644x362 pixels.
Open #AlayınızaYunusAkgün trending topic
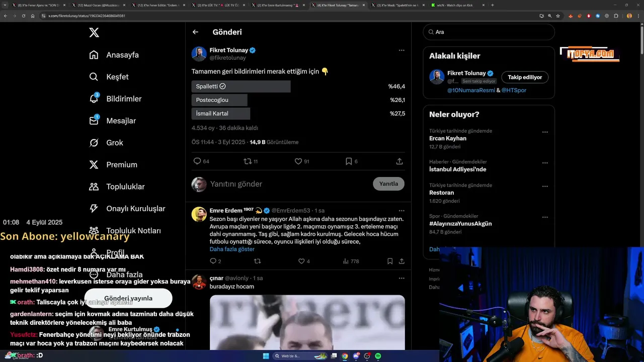(x=460, y=224)
